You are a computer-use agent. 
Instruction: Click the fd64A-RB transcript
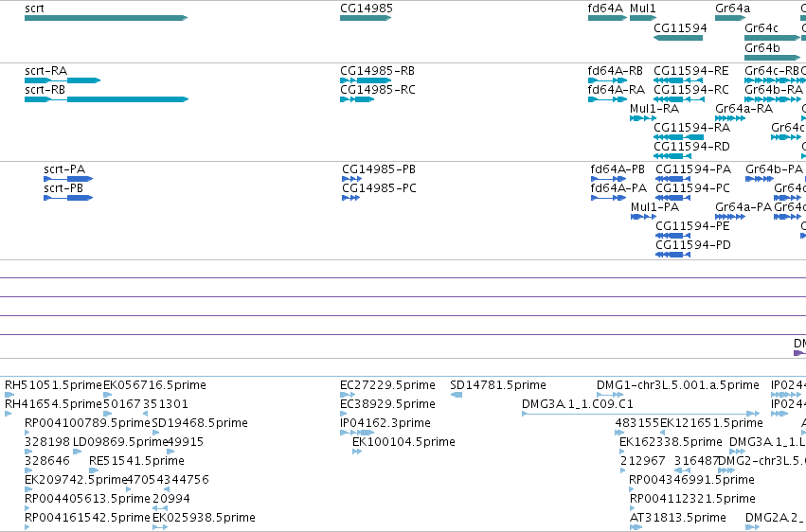pos(607,80)
